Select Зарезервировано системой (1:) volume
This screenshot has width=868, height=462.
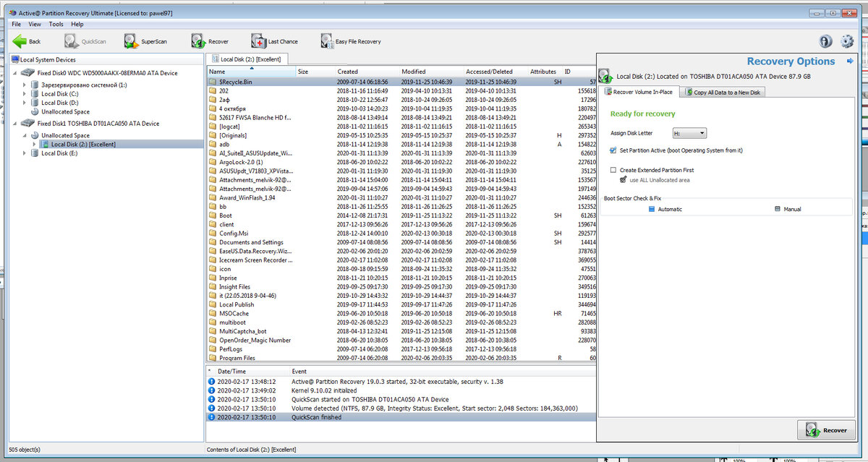84,85
